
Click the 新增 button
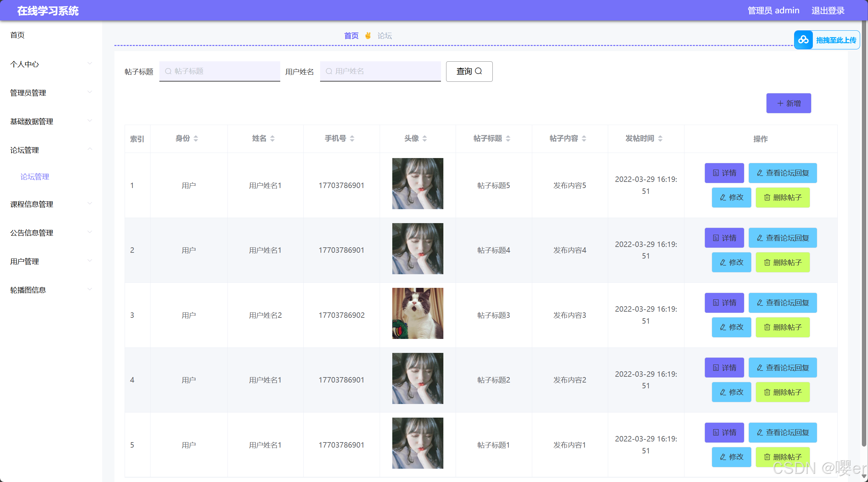[788, 103]
